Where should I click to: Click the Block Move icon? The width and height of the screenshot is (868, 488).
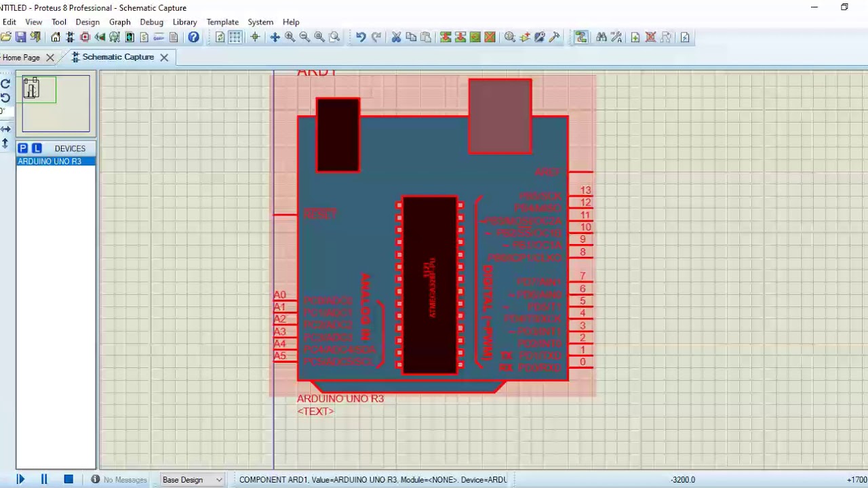tap(460, 37)
